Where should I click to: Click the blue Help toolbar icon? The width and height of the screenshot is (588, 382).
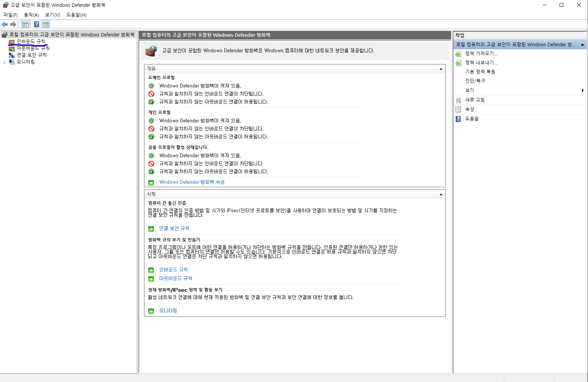click(x=36, y=25)
